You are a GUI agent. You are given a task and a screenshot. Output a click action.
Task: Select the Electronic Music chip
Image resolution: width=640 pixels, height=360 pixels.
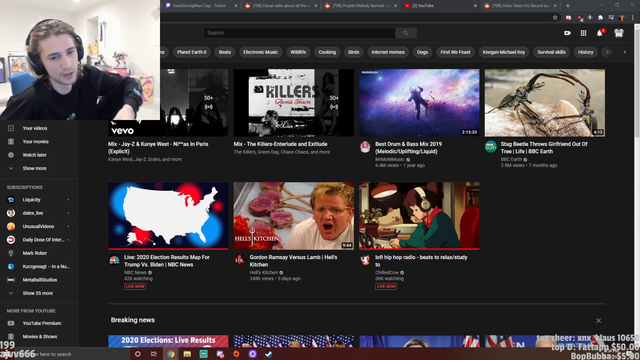pyautogui.click(x=260, y=52)
